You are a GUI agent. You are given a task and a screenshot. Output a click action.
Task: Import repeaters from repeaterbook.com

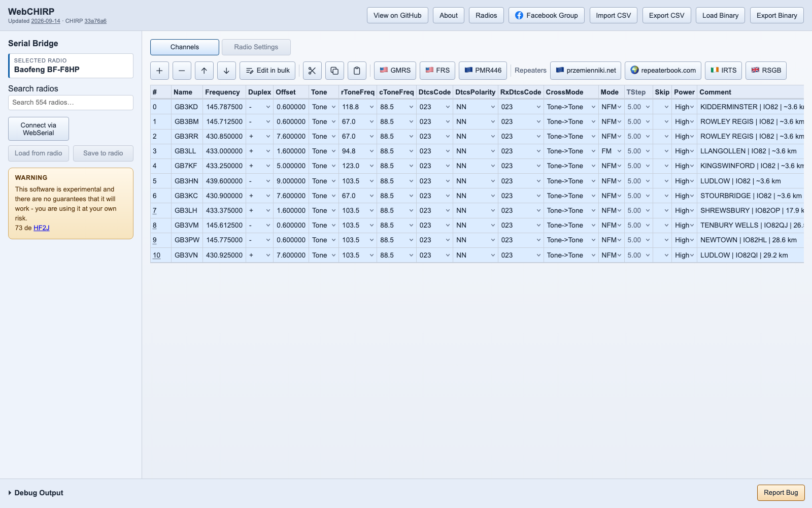[x=663, y=71]
